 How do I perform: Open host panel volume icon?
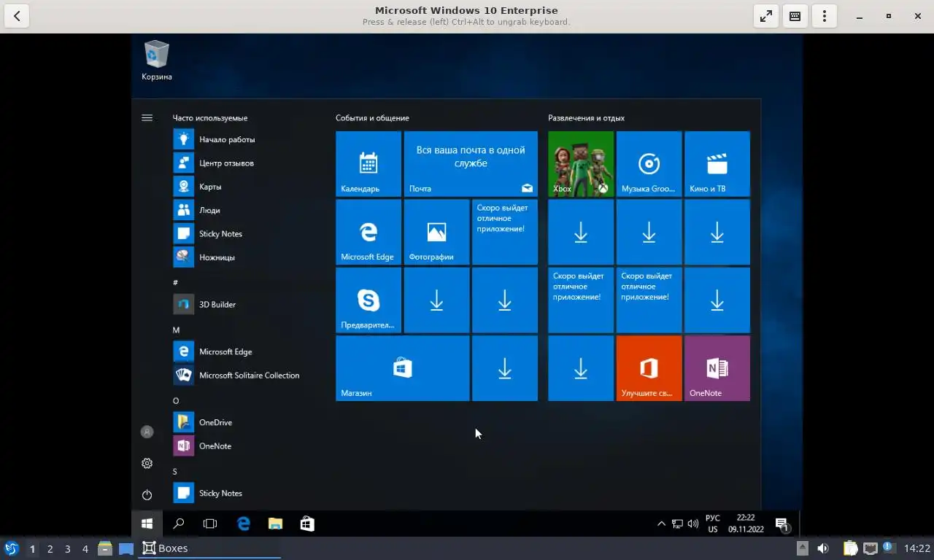click(x=823, y=548)
